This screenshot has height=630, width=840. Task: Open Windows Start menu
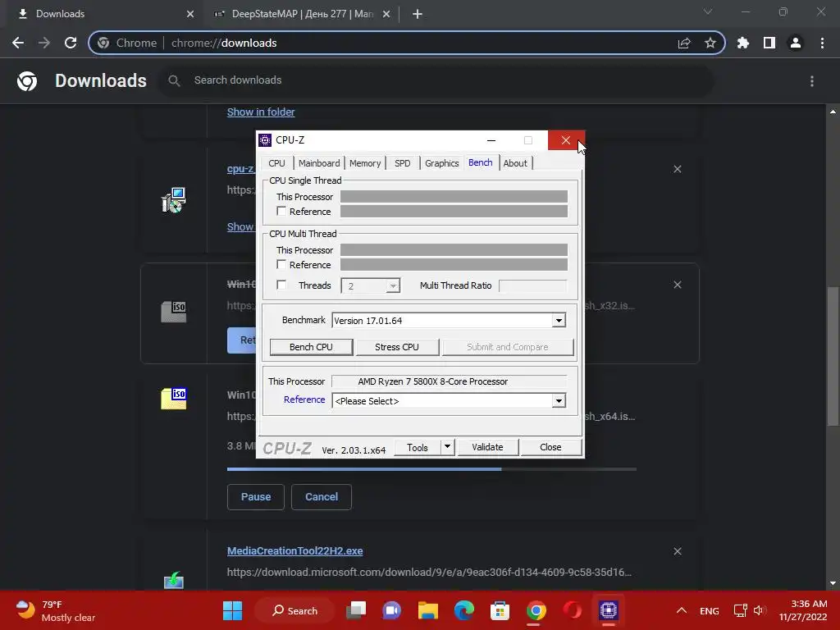[x=232, y=610]
